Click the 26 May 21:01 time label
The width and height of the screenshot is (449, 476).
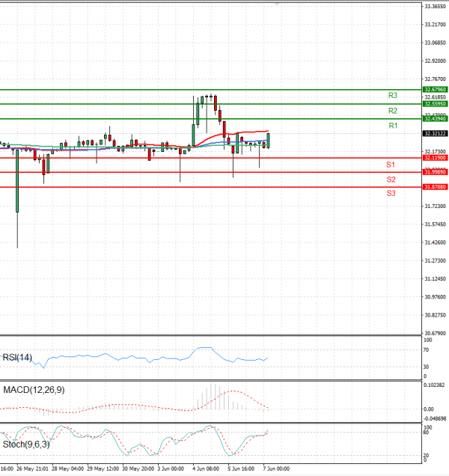[32, 469]
